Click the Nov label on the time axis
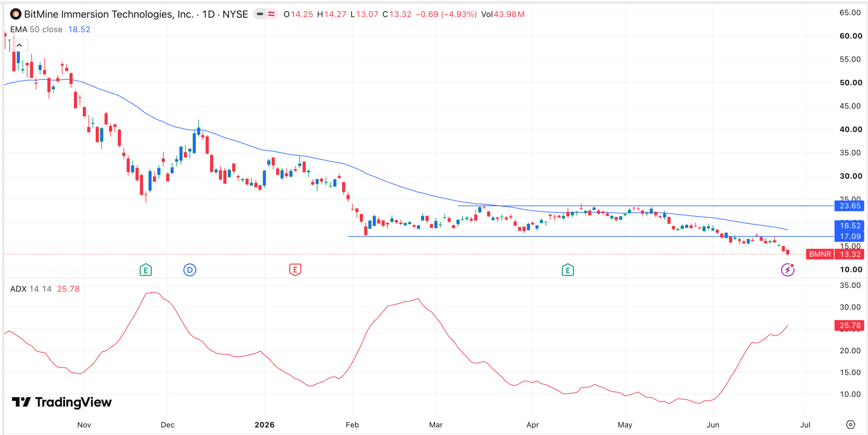Screen dimensions: 868x435 [x=84, y=425]
